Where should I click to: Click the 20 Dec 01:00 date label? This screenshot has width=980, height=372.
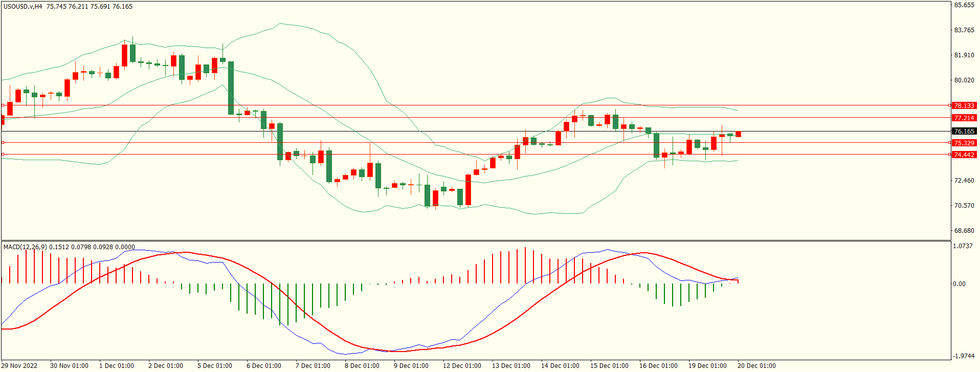756,365
